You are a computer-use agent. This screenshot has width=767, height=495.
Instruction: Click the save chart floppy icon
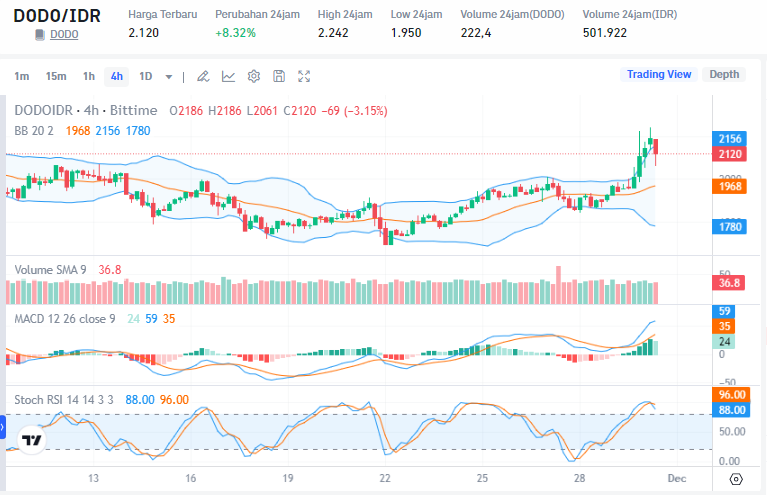(x=279, y=76)
